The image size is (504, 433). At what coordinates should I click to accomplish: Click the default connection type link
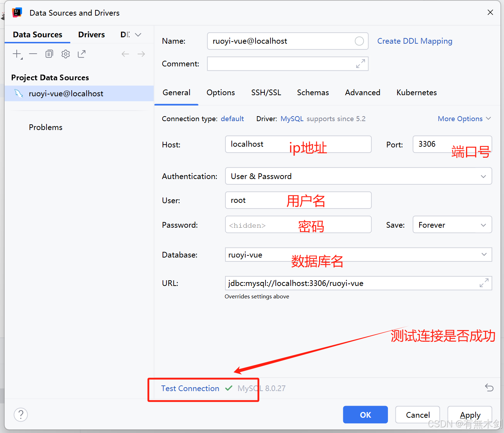pos(232,119)
